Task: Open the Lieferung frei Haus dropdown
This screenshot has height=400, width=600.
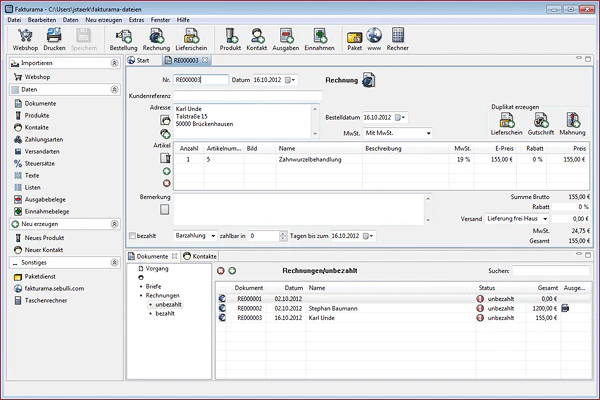Action: (517, 219)
